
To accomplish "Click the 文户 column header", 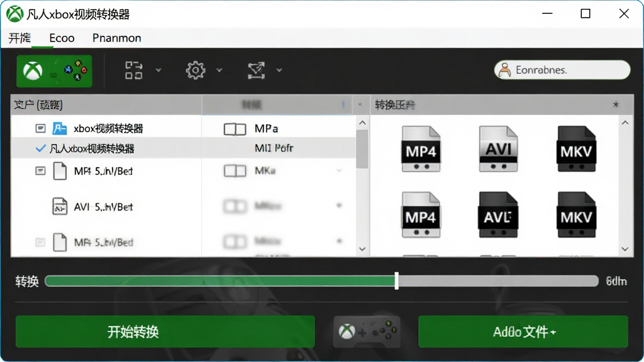I will click(106, 105).
